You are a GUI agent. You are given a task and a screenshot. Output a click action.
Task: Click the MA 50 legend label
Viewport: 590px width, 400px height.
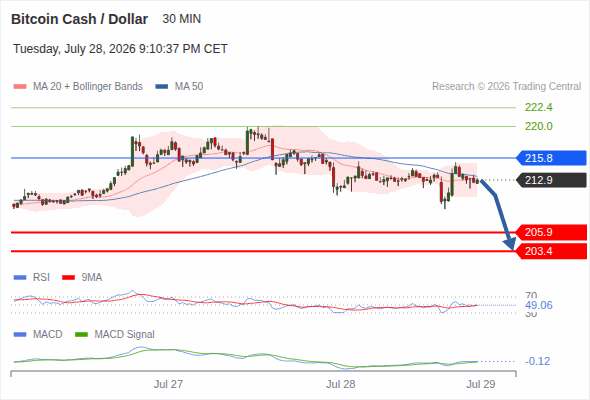pyautogui.click(x=189, y=87)
